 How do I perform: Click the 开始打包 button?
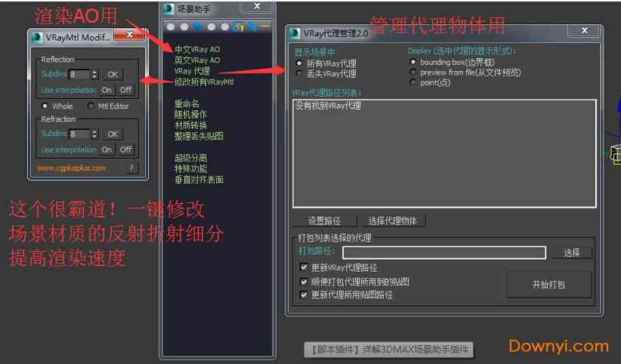point(549,285)
